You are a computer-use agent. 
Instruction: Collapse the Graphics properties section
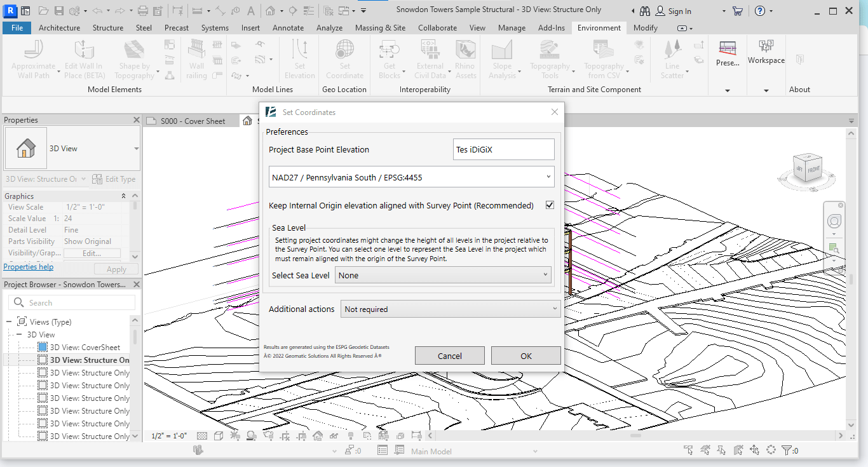(124, 196)
